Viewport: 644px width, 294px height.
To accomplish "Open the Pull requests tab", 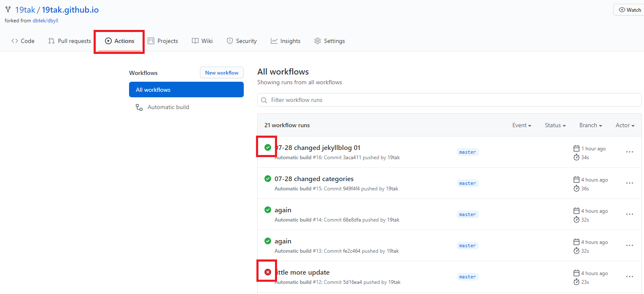I will click(70, 41).
